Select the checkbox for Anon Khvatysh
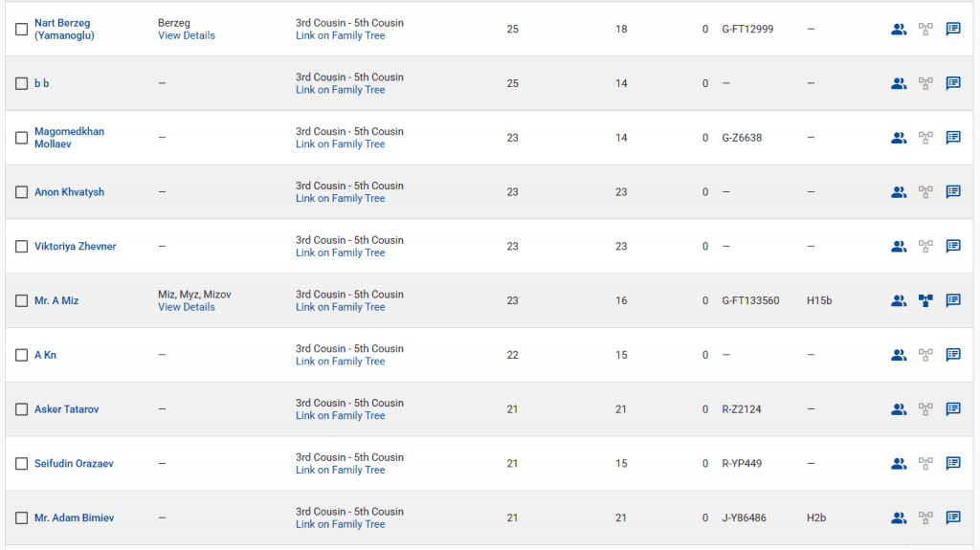The width and height of the screenshot is (980, 550). (22, 192)
